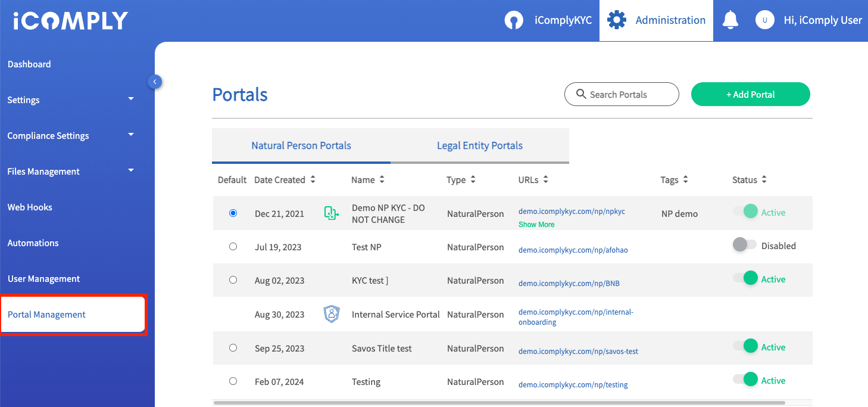The height and width of the screenshot is (407, 868).
Task: Click the Internal Service Portal name
Action: tap(396, 314)
